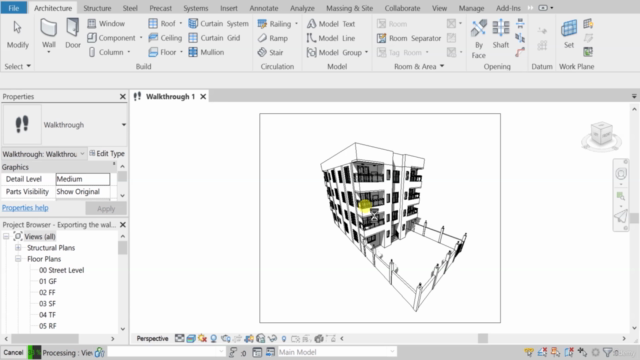The height and width of the screenshot is (360, 640).
Task: Switch to the Massing & Site tab
Action: [349, 8]
